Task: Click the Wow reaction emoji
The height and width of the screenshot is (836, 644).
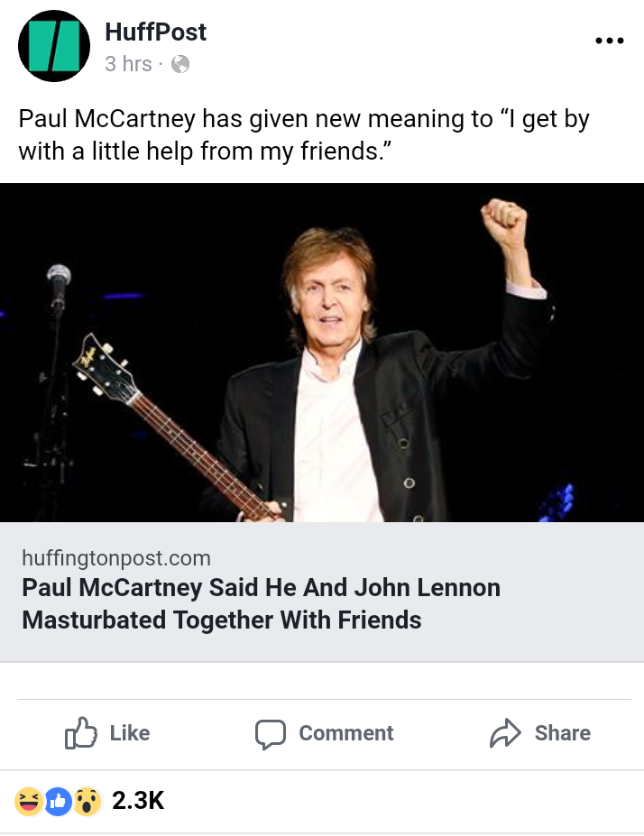Action: pyautogui.click(x=87, y=801)
